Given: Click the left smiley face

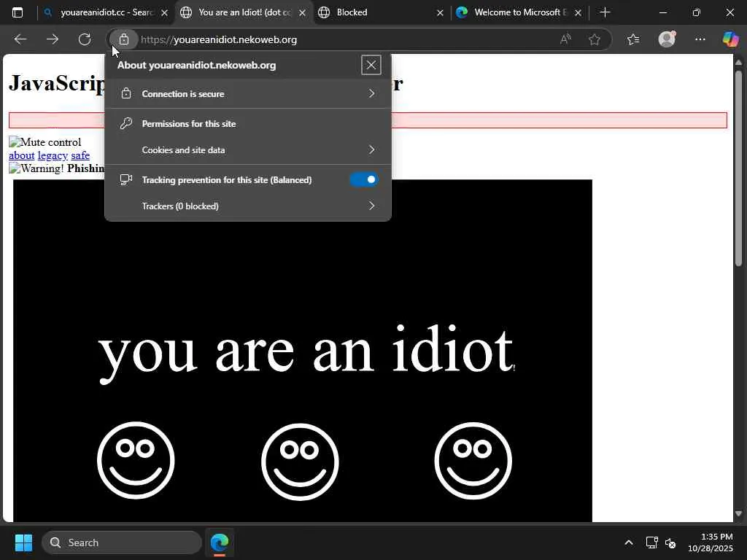Looking at the screenshot, I should click(136, 461).
